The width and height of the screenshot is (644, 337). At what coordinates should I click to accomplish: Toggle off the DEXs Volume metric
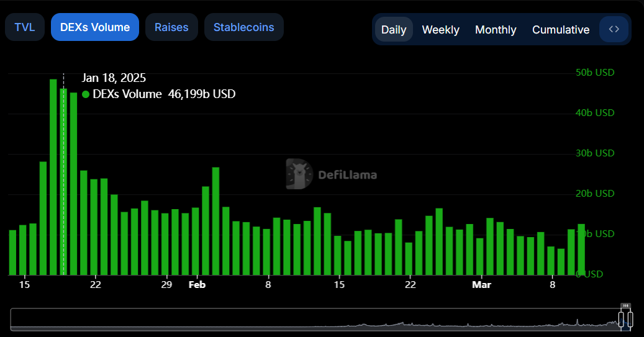click(x=95, y=27)
